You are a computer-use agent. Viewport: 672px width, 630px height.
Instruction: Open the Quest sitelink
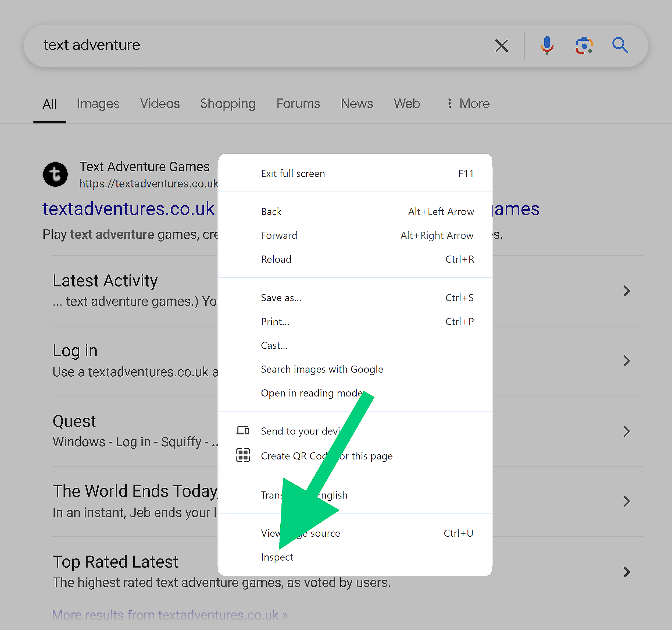(74, 422)
